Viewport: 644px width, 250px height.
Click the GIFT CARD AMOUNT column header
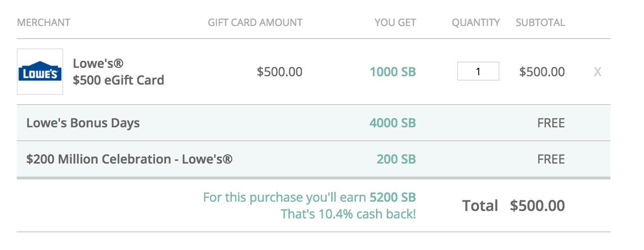(x=255, y=22)
